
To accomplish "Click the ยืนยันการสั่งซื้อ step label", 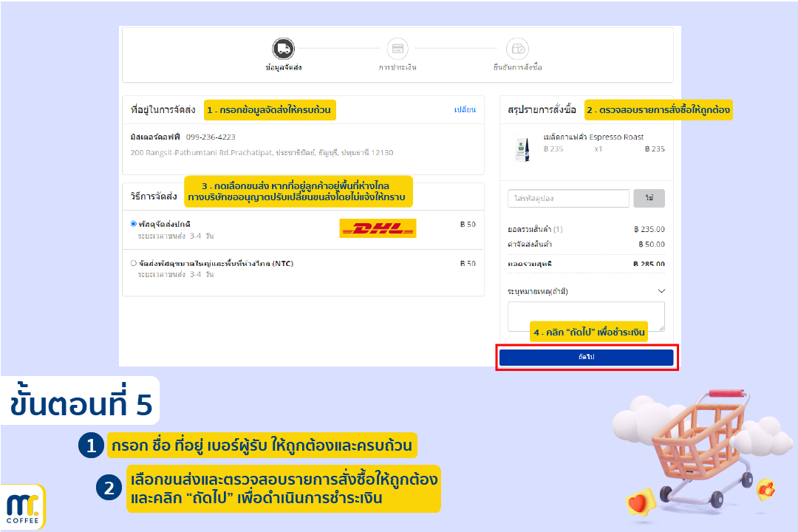I will click(x=517, y=67).
